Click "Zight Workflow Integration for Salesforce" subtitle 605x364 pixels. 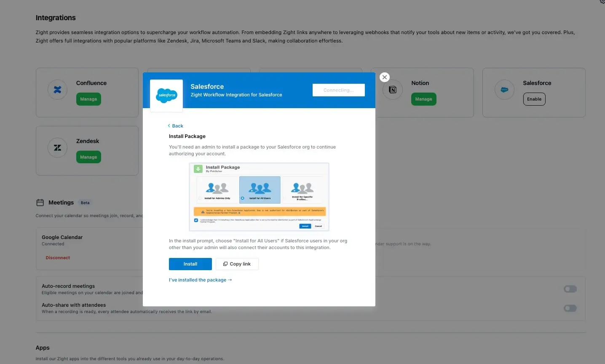[236, 95]
